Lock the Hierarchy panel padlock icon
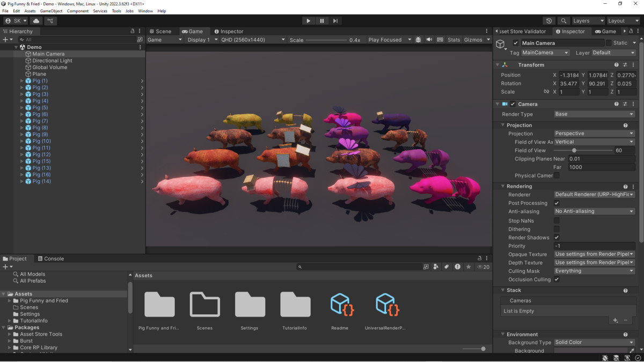The image size is (644, 362). pyautogui.click(x=133, y=31)
